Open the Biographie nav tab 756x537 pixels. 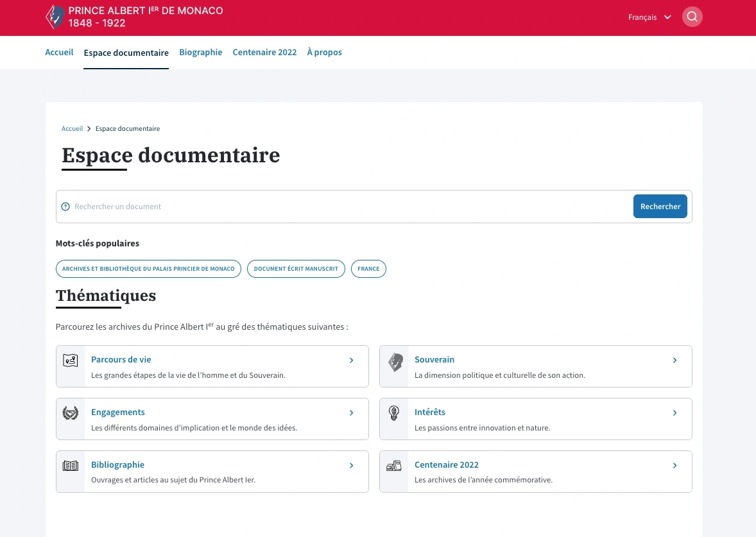pyautogui.click(x=201, y=52)
